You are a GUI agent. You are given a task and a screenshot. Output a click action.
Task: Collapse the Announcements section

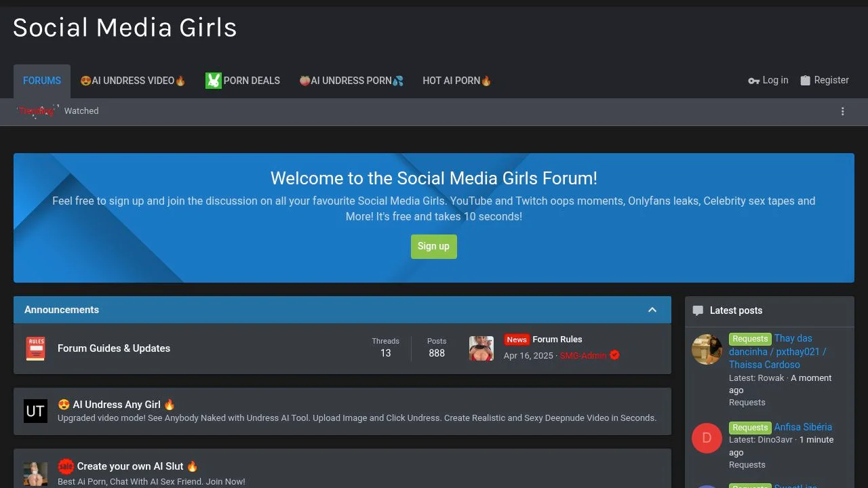[x=652, y=309]
